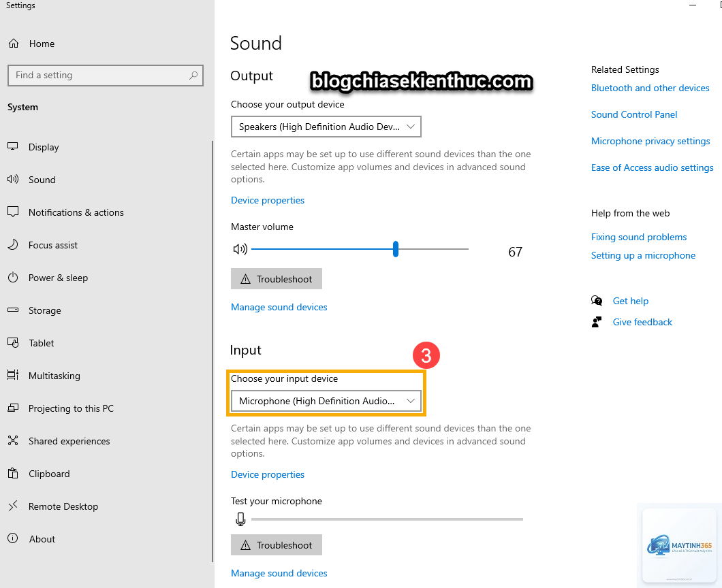
Task: Click the About info icon
Action: pos(13,538)
